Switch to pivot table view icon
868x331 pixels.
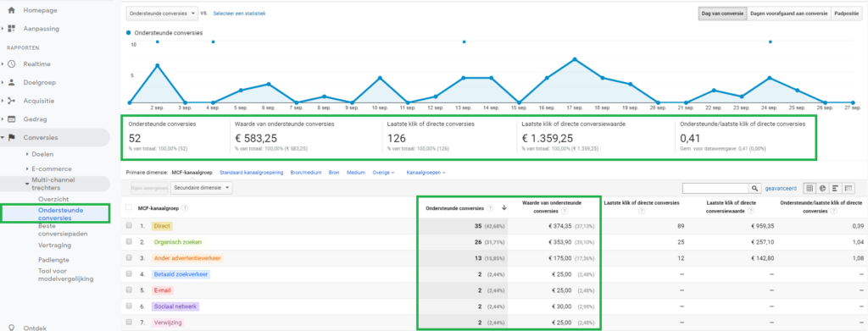click(x=848, y=189)
